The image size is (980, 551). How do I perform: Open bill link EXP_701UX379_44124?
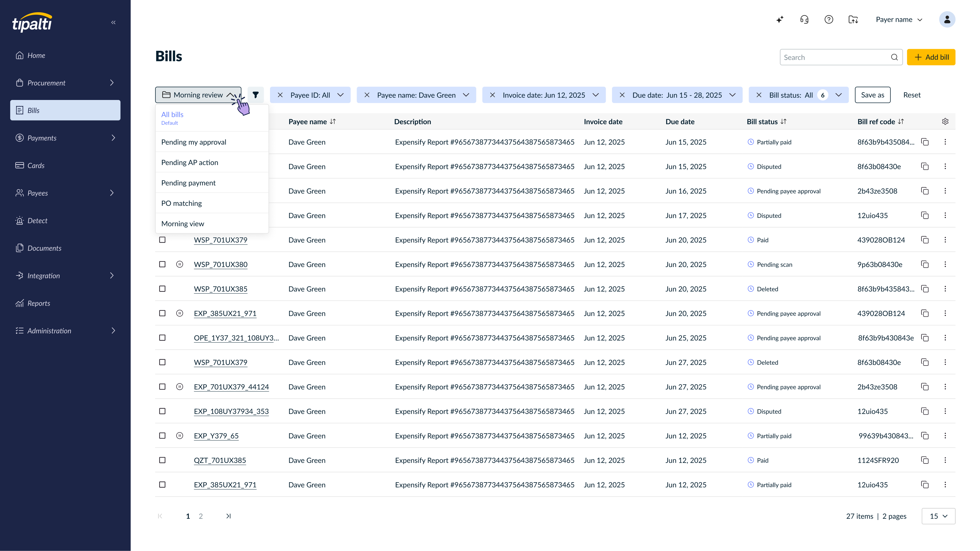pyautogui.click(x=231, y=387)
